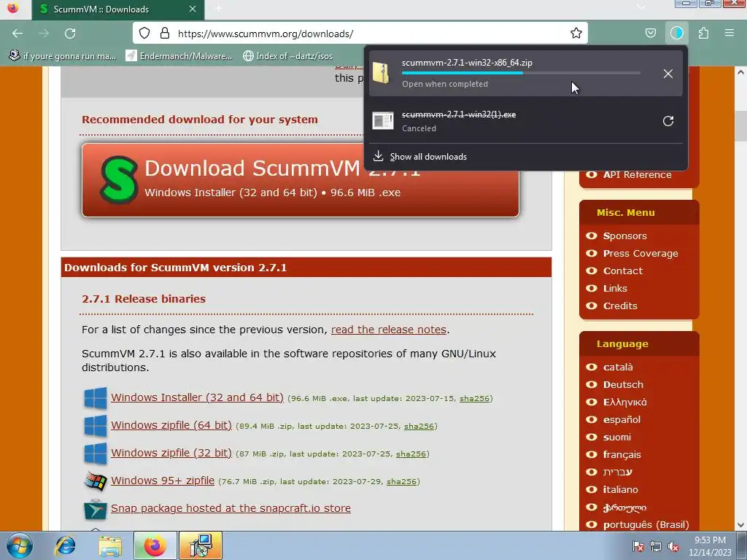Screen dimensions: 747x560
Task: Click Windows logo beside 32 bit zipfile
Action: click(x=96, y=454)
